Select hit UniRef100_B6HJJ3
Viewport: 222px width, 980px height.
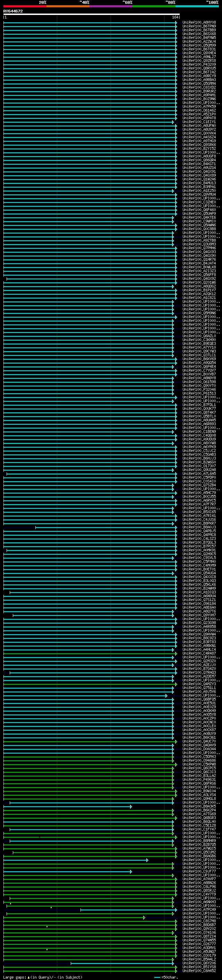coord(199,458)
